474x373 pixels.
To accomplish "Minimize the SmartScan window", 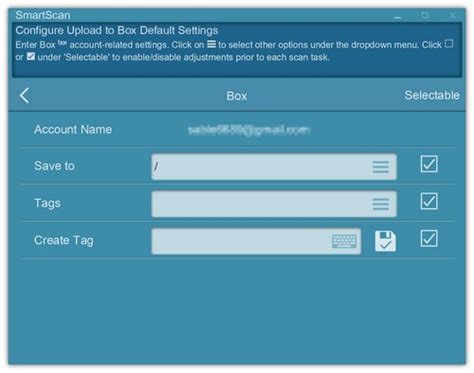I will pyautogui.click(x=398, y=16).
